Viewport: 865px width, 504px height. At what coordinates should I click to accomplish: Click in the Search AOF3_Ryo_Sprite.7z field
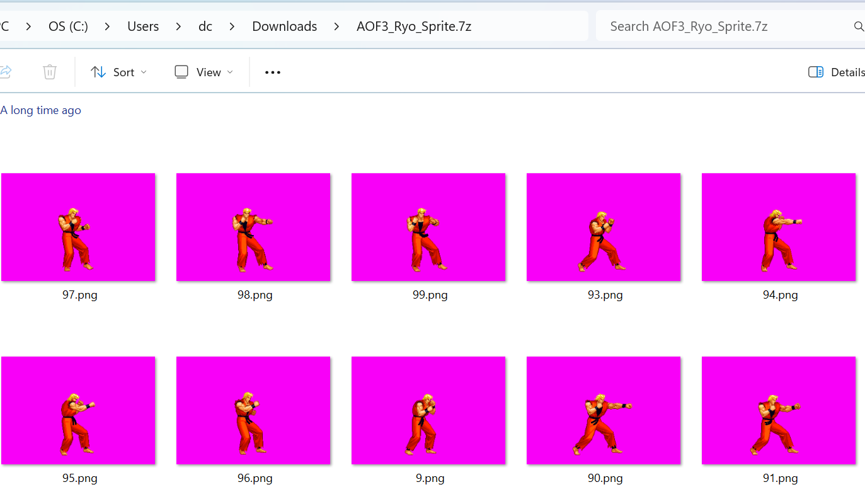718,26
